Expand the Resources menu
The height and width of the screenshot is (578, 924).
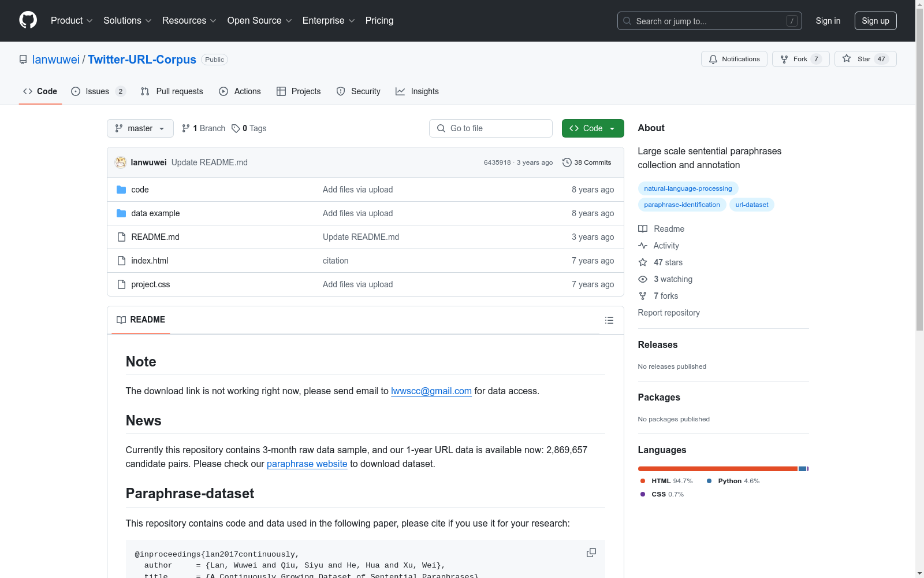click(x=189, y=21)
